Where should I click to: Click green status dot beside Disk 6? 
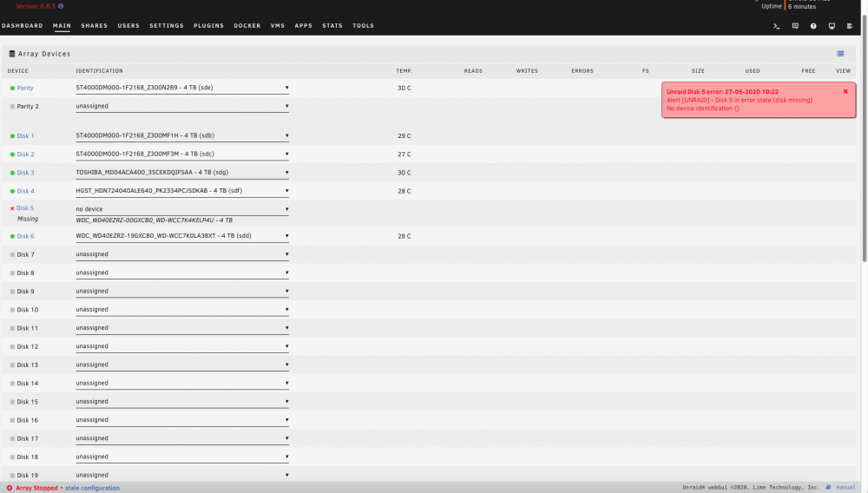point(12,236)
